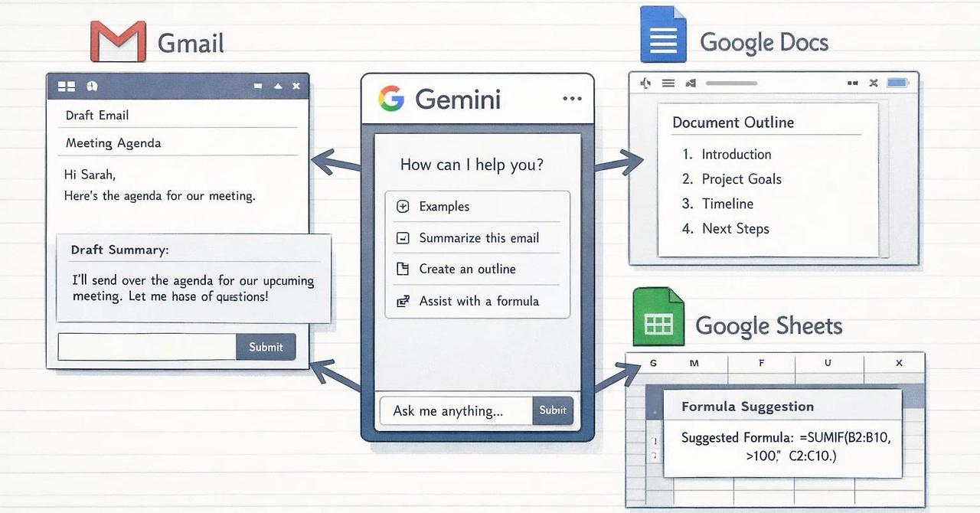This screenshot has width=980, height=513.
Task: Click the hamburger menu icon in Docs toolbar
Action: click(x=668, y=83)
